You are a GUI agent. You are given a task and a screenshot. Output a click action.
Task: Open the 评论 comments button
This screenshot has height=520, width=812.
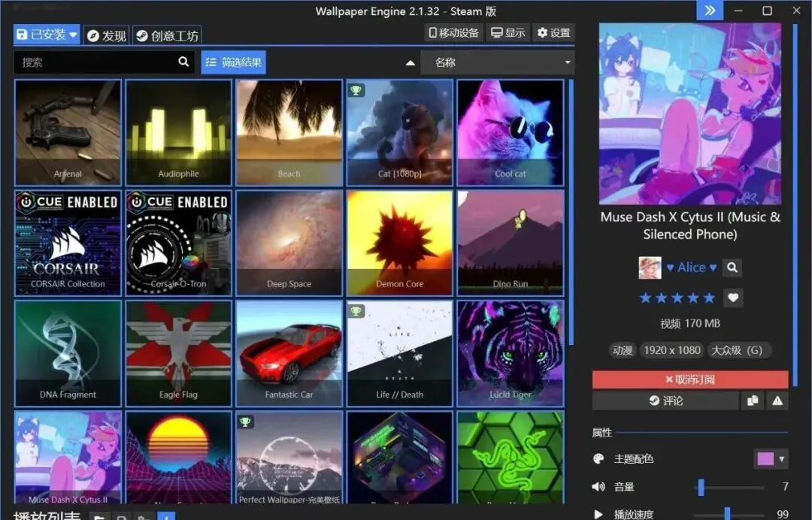click(665, 401)
